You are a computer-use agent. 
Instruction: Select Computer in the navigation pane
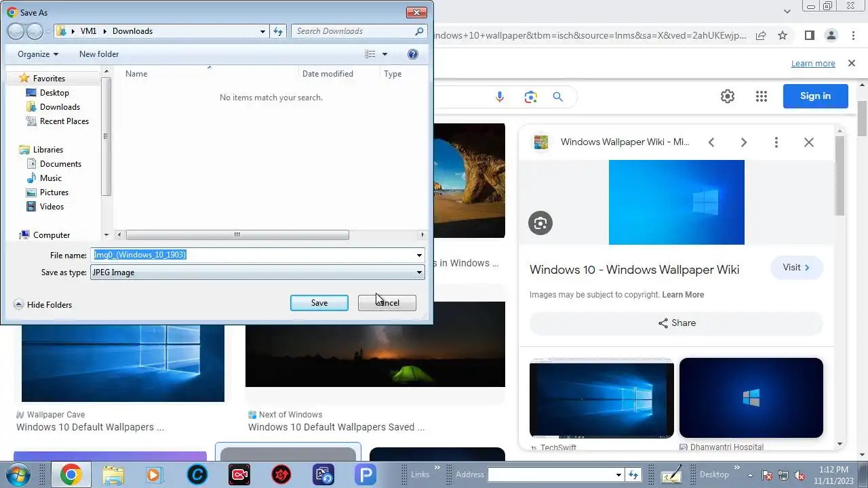tap(52, 235)
